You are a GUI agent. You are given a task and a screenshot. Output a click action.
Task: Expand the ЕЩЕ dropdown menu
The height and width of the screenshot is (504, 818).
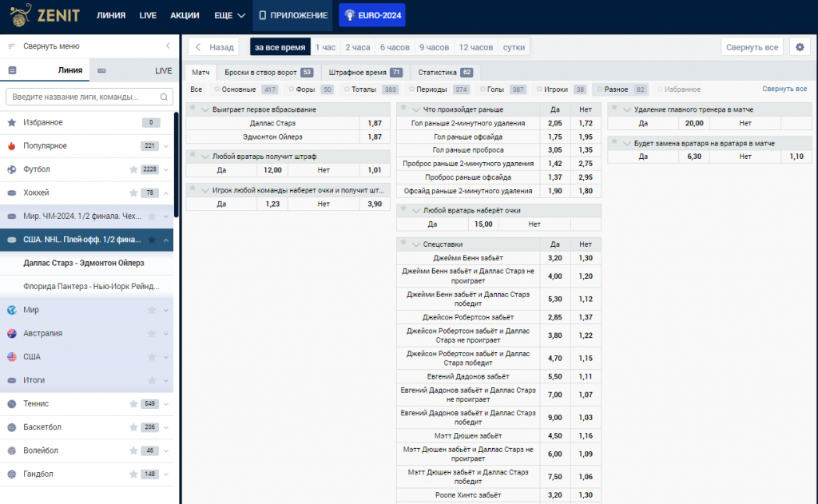coord(229,16)
